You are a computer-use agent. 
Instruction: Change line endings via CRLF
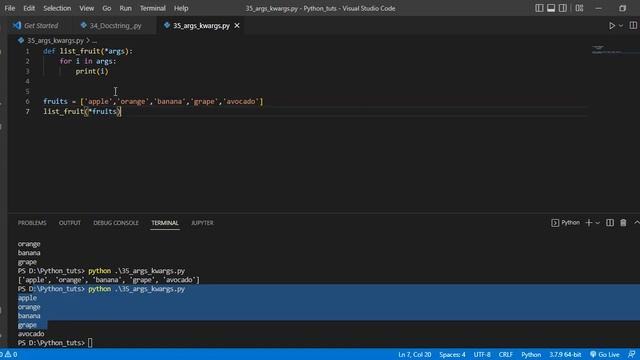coord(505,354)
